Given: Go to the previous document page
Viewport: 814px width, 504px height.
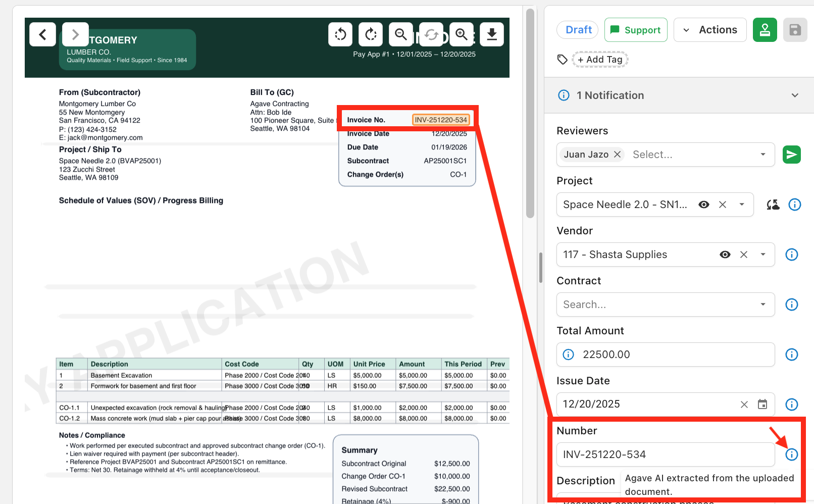Looking at the screenshot, I should click(42, 34).
